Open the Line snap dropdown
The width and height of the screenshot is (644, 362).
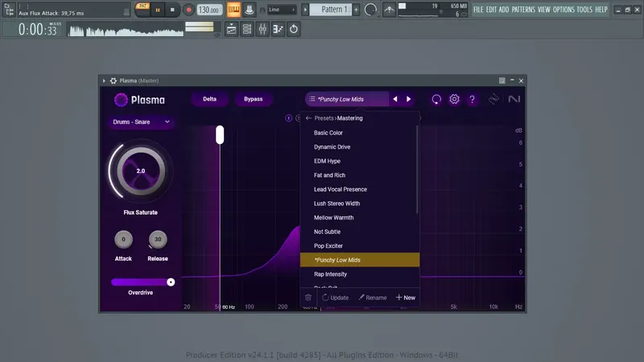282,10
